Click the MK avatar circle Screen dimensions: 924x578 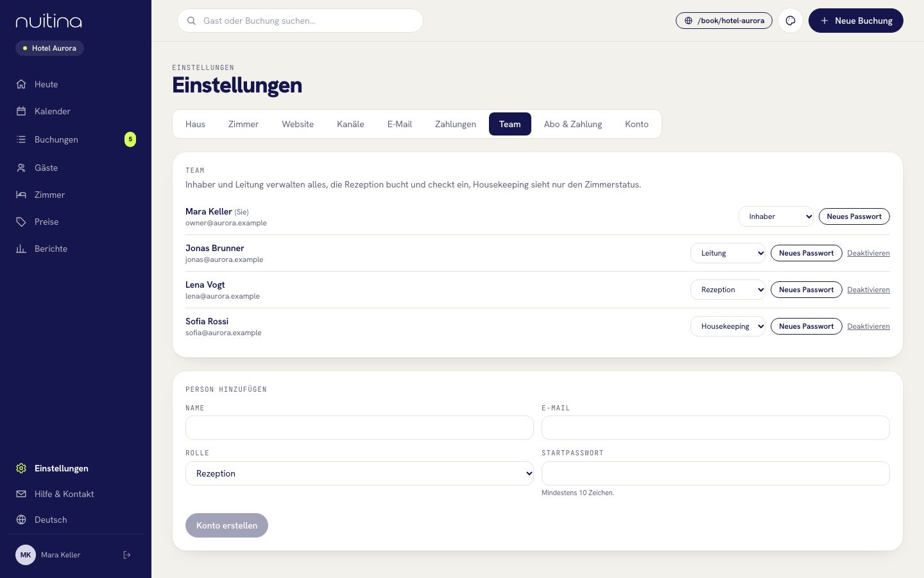coord(26,555)
